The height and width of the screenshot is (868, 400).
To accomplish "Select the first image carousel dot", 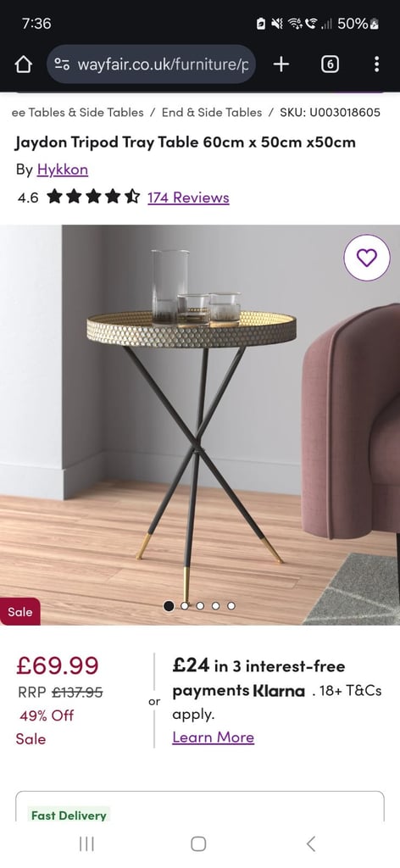I will pyautogui.click(x=169, y=605).
